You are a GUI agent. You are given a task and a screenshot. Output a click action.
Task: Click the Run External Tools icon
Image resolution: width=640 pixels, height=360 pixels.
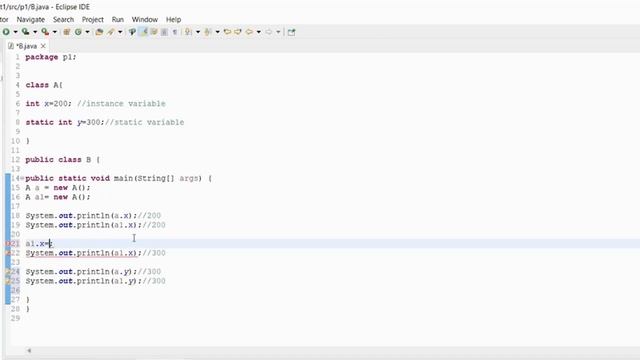[x=45, y=32]
